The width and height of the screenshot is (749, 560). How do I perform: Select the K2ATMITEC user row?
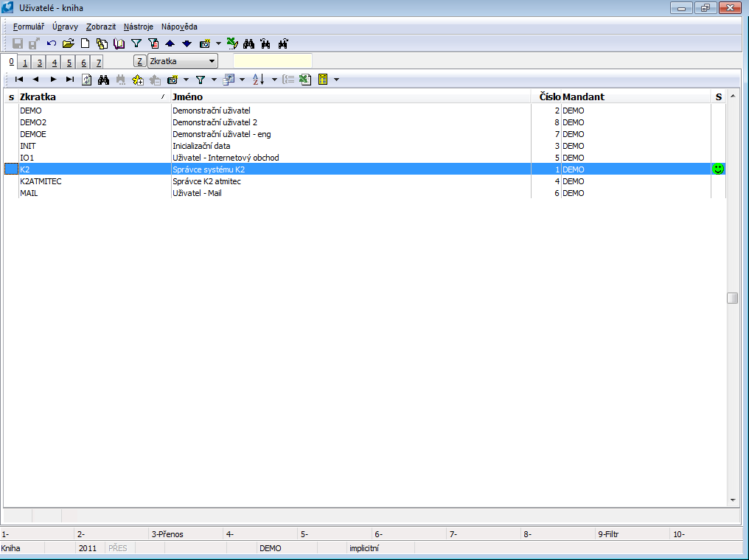coord(365,181)
